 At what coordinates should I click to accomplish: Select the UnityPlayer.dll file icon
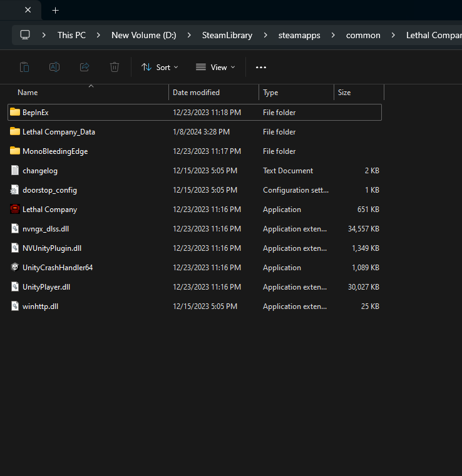(15, 287)
